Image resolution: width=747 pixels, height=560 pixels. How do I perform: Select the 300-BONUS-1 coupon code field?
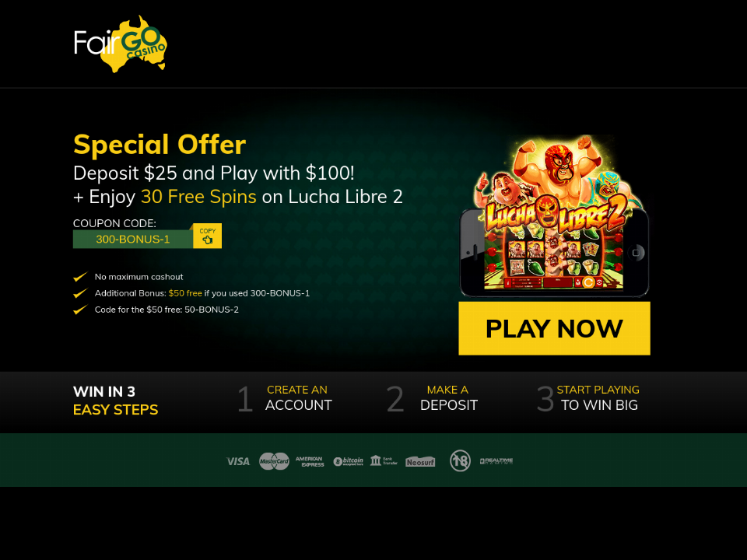(133, 239)
